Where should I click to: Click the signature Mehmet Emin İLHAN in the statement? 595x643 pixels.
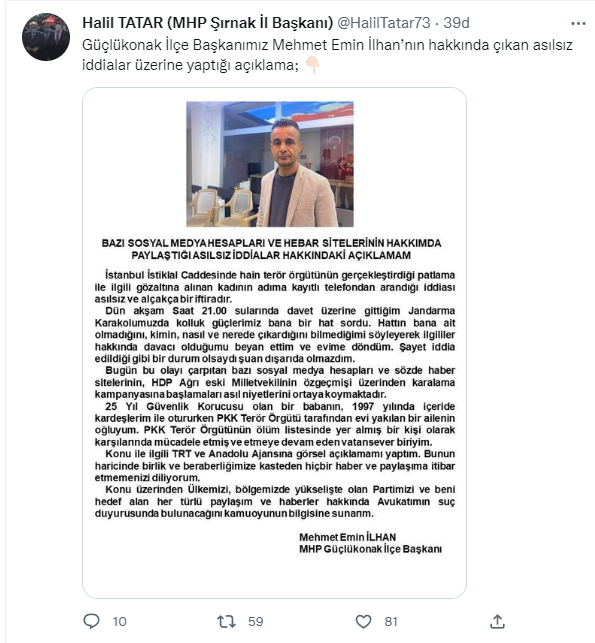348,537
